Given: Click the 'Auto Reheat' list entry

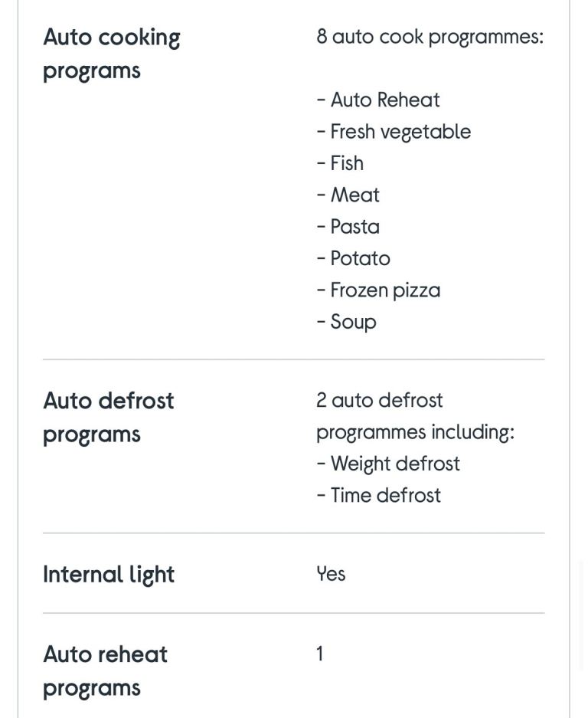Looking at the screenshot, I should [x=378, y=100].
